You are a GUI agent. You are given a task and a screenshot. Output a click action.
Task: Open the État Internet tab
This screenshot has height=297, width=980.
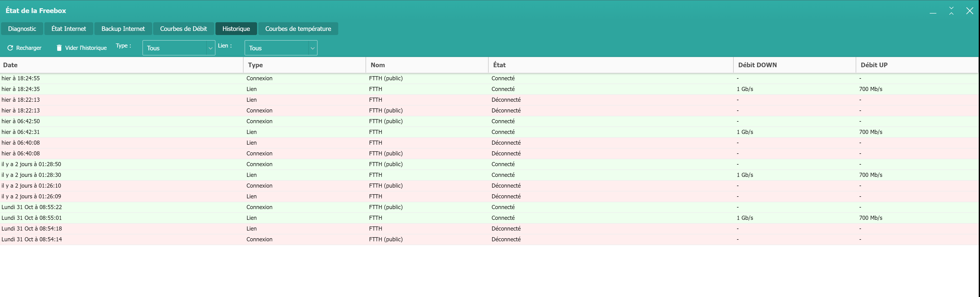point(69,29)
